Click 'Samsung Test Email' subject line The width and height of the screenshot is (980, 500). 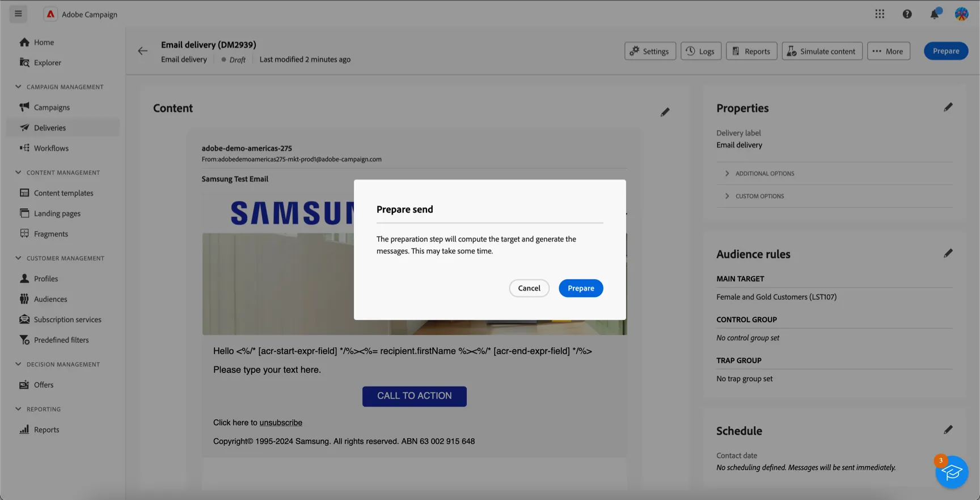point(235,179)
